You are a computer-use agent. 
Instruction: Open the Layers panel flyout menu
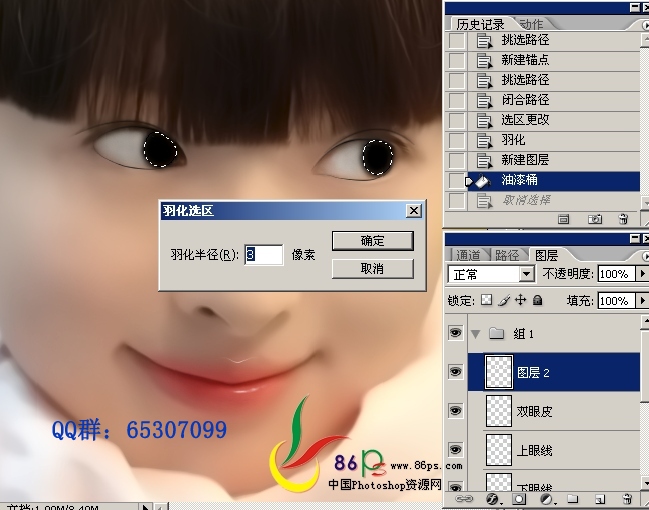[645, 256]
